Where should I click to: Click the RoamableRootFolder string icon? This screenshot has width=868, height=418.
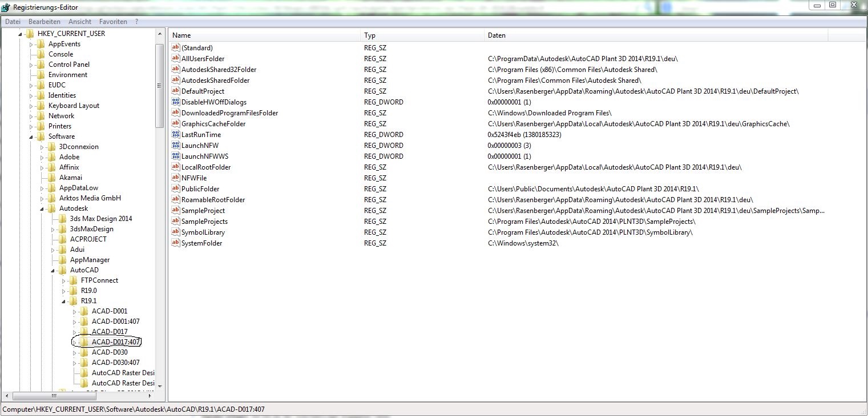[176, 200]
